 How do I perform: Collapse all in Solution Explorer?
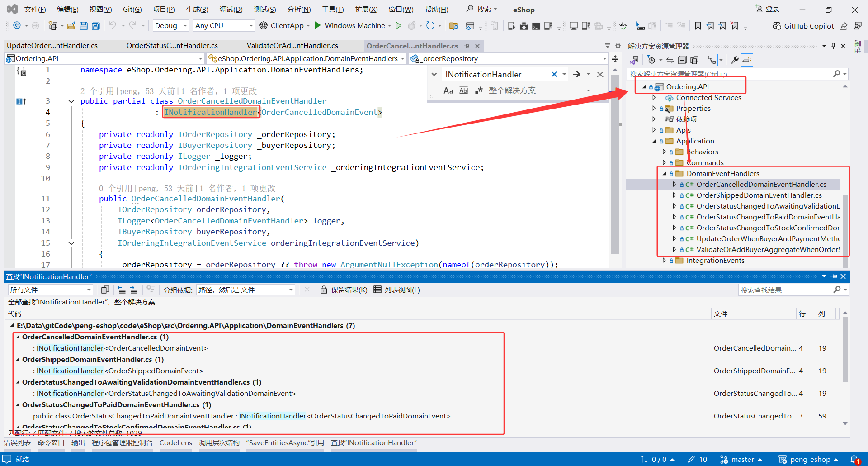click(x=682, y=60)
